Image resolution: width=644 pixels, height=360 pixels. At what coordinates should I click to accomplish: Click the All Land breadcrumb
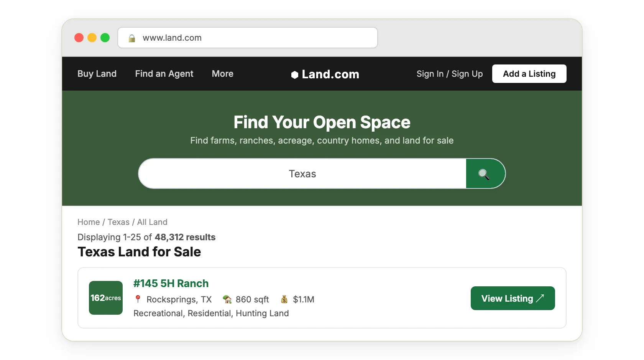coord(152,222)
